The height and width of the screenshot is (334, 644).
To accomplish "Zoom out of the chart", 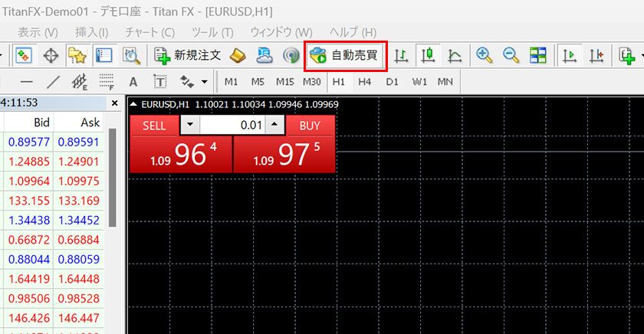I will click(x=511, y=55).
